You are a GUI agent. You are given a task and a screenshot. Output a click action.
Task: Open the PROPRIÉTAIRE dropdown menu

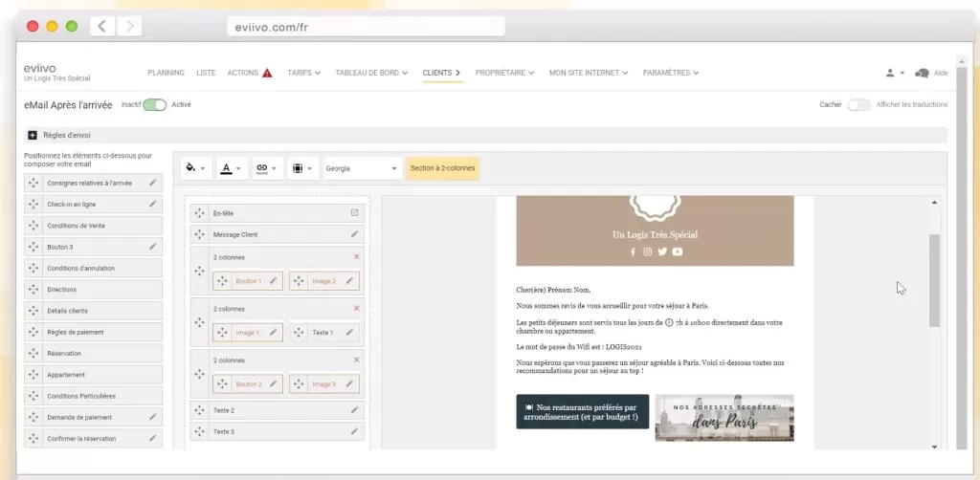(x=504, y=73)
